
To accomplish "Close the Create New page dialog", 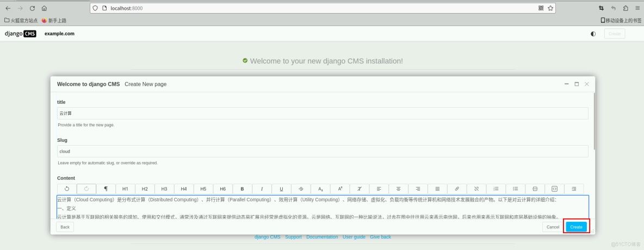I will (587, 84).
